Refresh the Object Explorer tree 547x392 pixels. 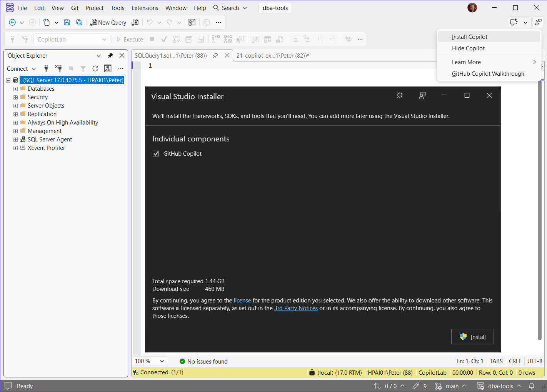coord(95,68)
